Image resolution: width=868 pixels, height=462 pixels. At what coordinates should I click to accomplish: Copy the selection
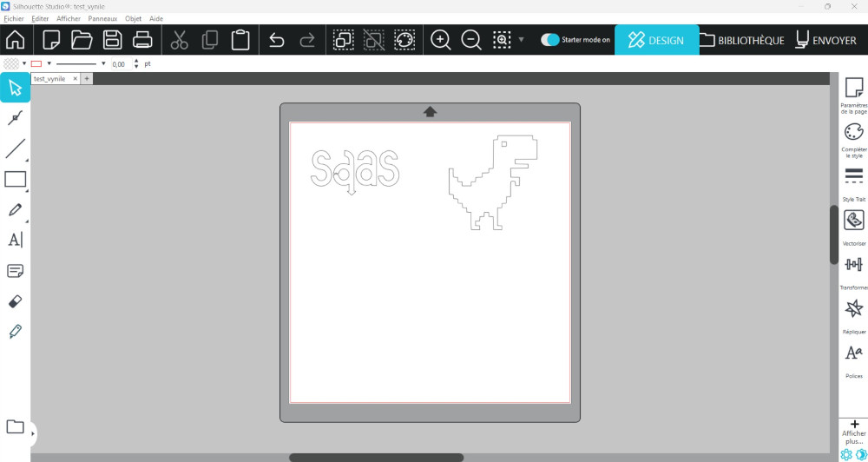[x=210, y=40]
